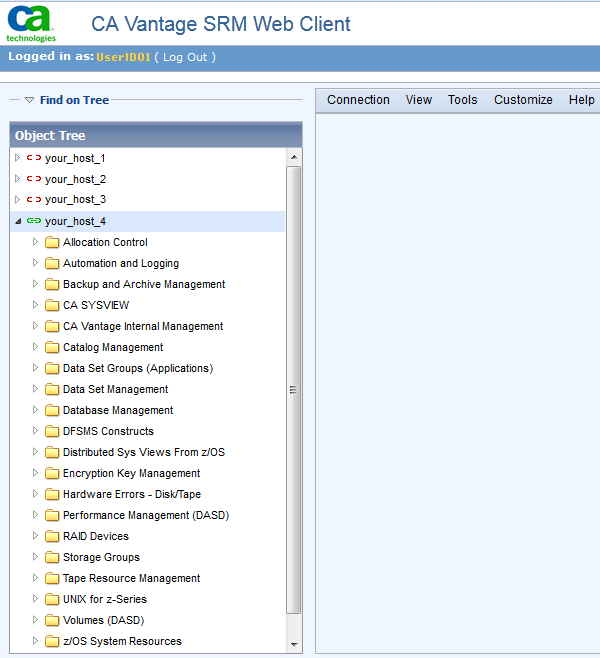Select the DFSMS Constructs label
Screen dimensions: 600x658
108,431
